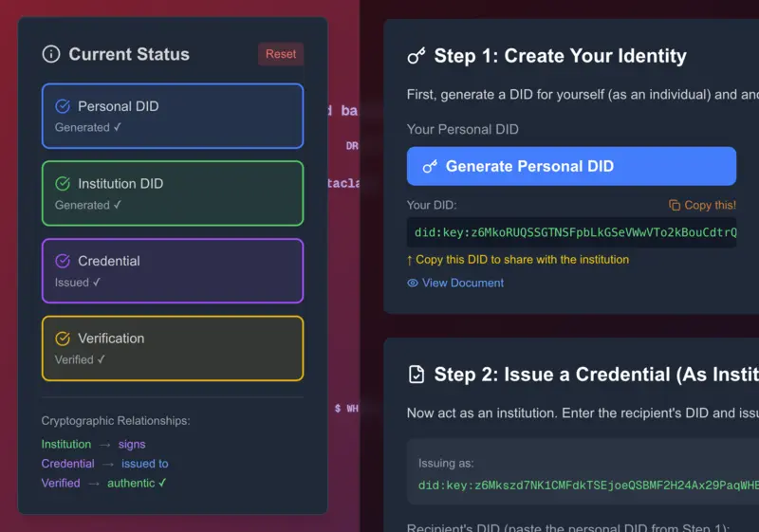Open the View Document link
This screenshot has height=532, width=759.
click(463, 283)
